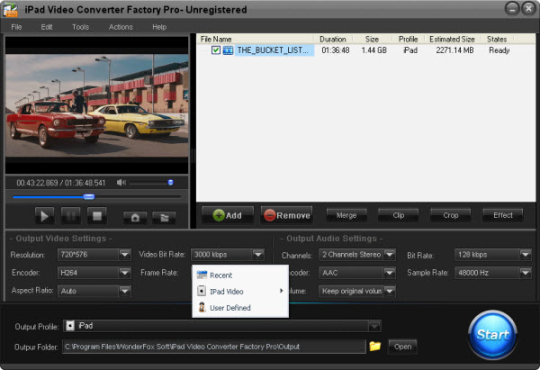Open the File menu
Screen dimensions: 540x370
[17, 27]
